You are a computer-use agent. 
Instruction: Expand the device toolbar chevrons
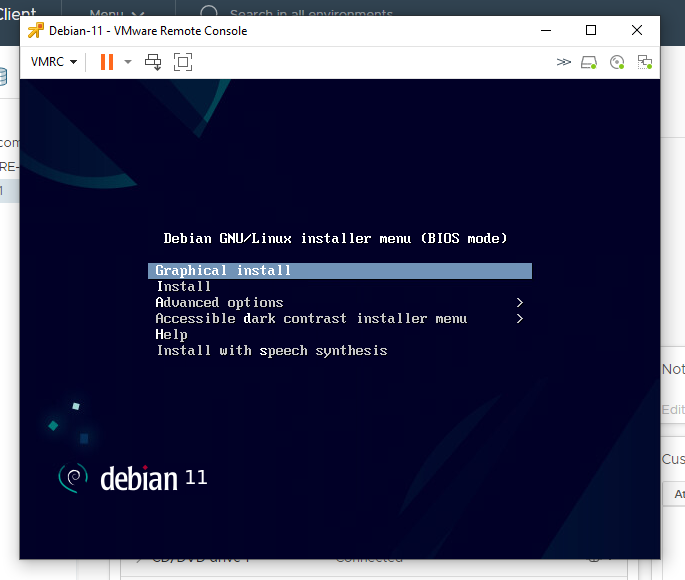pos(564,62)
